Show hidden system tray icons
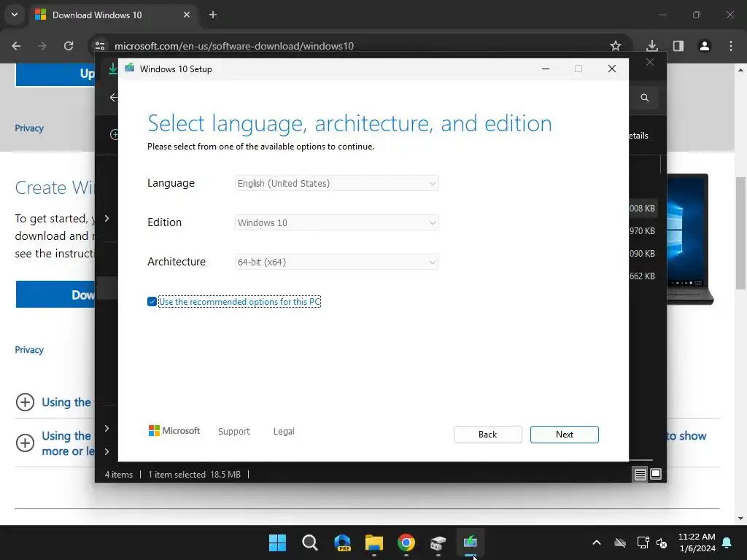747x560 pixels. 597,542
